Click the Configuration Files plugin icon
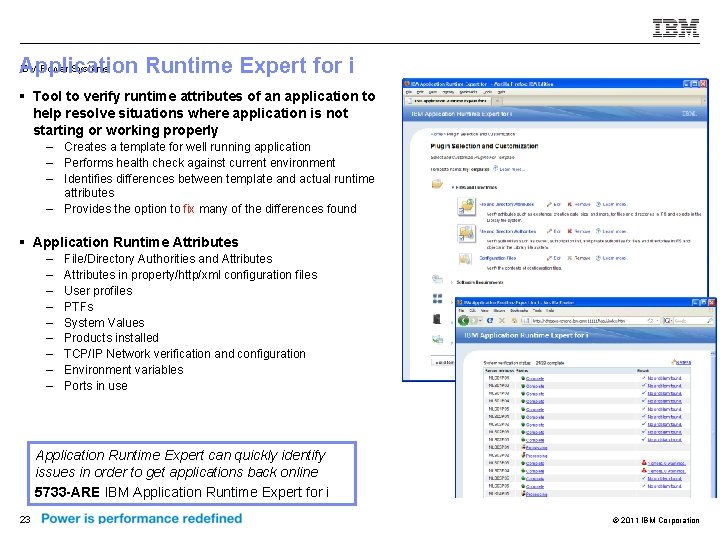The width and height of the screenshot is (720, 540). point(465,259)
